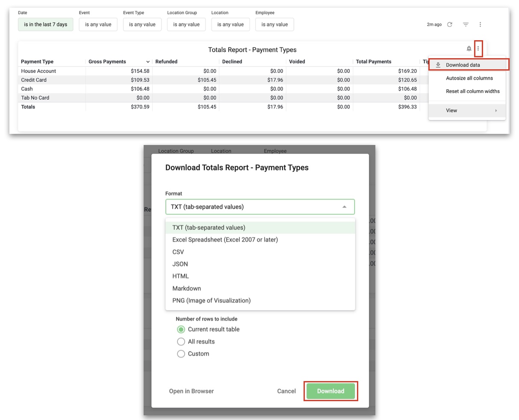Open the alert bell on Totals Report tile
Screen dimensions: 519x420
click(469, 49)
